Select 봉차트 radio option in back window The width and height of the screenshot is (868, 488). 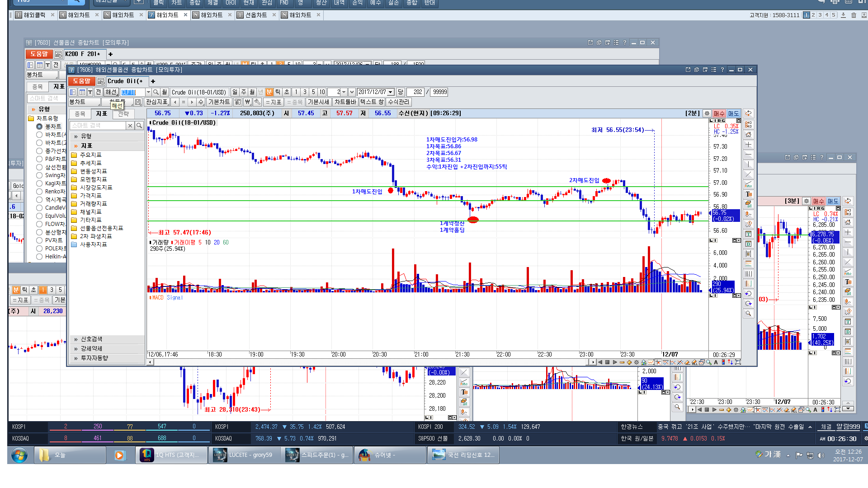[39, 127]
